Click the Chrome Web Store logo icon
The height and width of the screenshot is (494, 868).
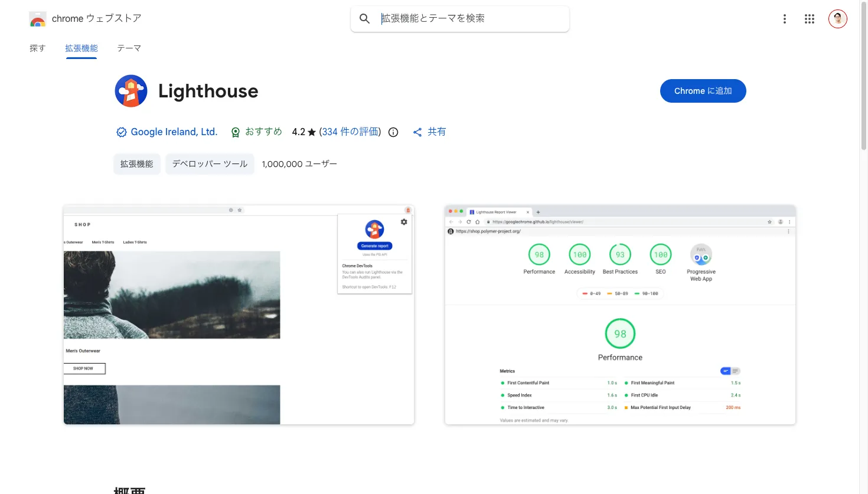[38, 19]
